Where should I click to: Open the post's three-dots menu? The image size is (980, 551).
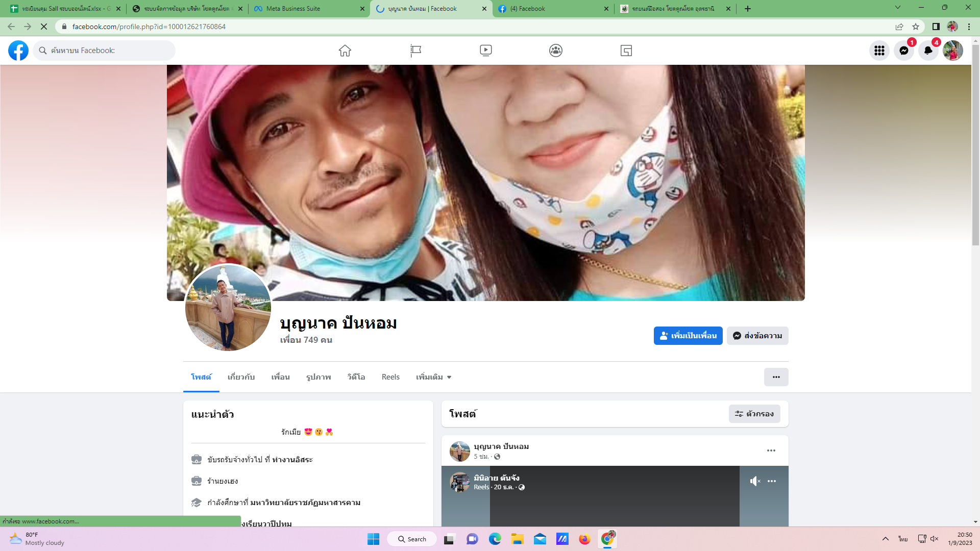click(771, 450)
